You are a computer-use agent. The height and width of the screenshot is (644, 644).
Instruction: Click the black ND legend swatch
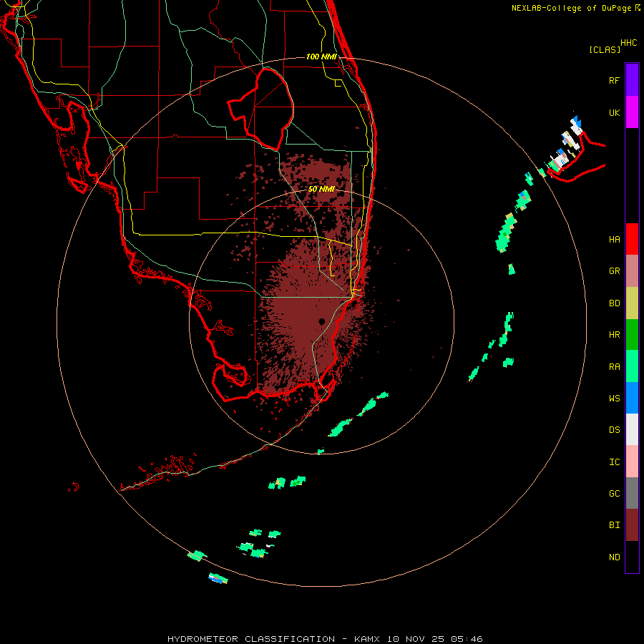point(632,557)
